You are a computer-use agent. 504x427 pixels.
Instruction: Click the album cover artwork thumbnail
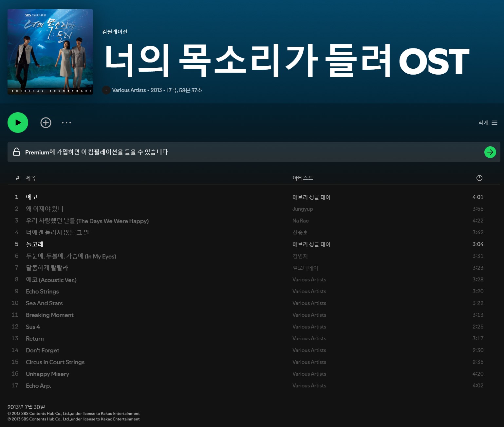[x=50, y=52]
